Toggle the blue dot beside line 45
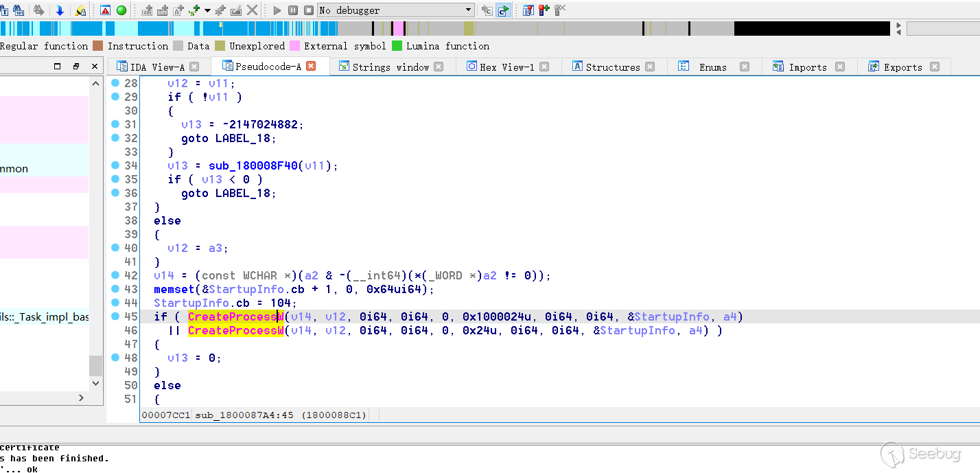 pyautogui.click(x=114, y=316)
